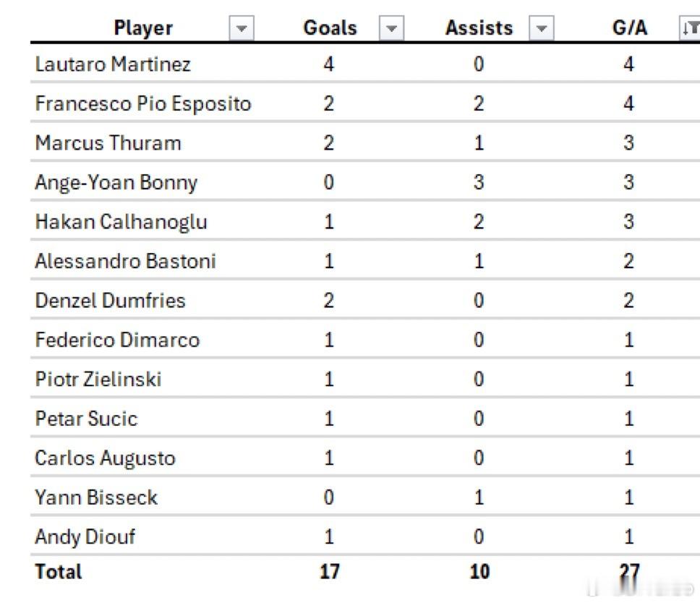Select the Player header cell
700x603 pixels.
(x=143, y=28)
